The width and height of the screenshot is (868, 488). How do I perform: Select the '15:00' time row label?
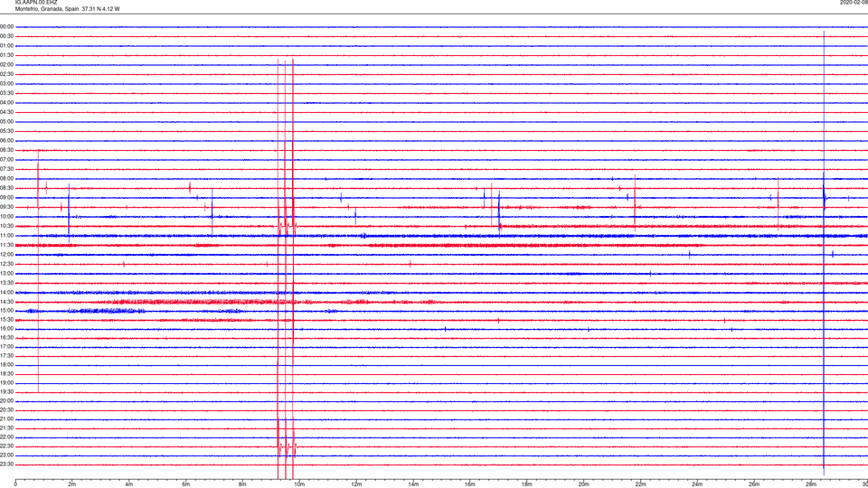click(x=6, y=310)
